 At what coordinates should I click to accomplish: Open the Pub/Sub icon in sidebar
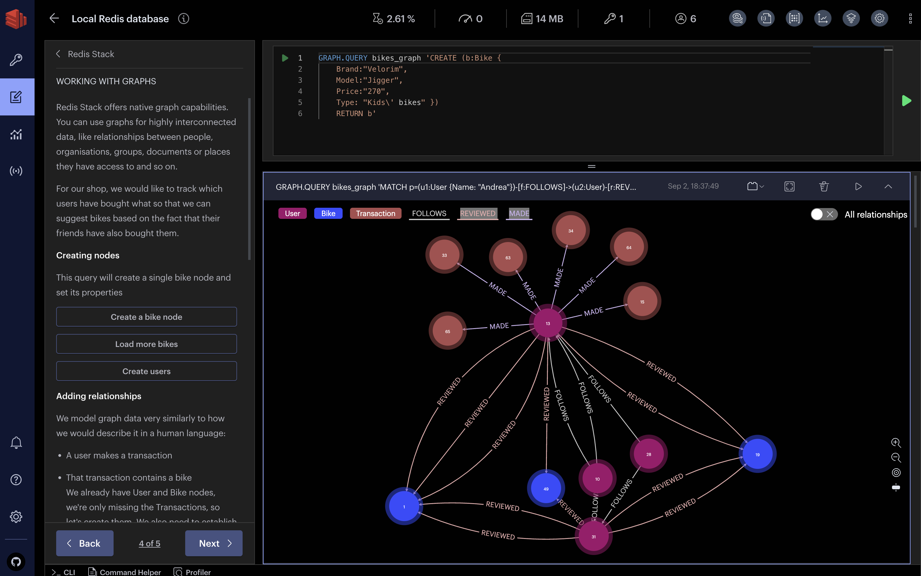pos(16,171)
